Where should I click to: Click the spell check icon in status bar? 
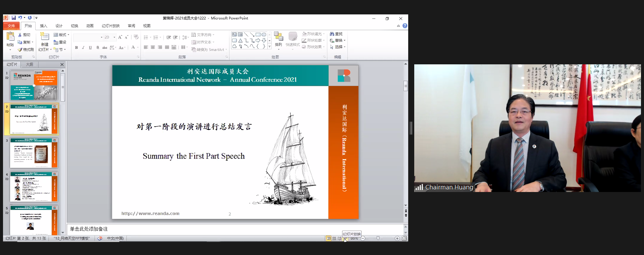[x=100, y=238]
